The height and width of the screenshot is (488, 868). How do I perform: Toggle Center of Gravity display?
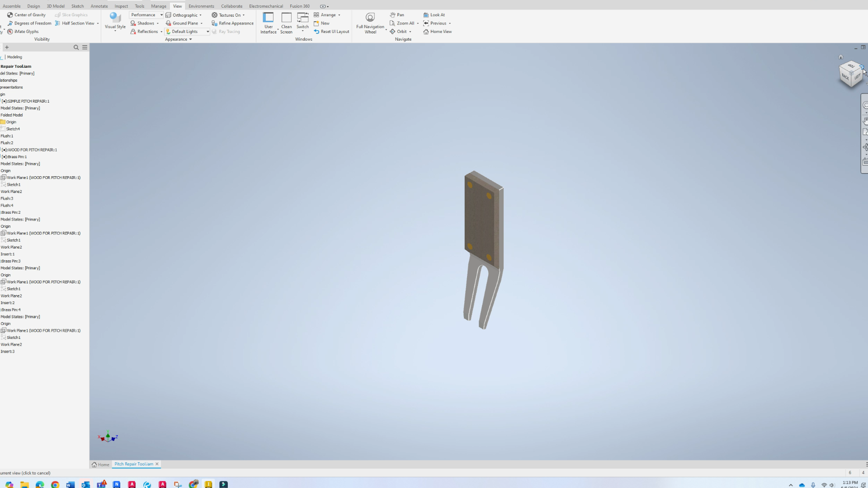tap(26, 15)
